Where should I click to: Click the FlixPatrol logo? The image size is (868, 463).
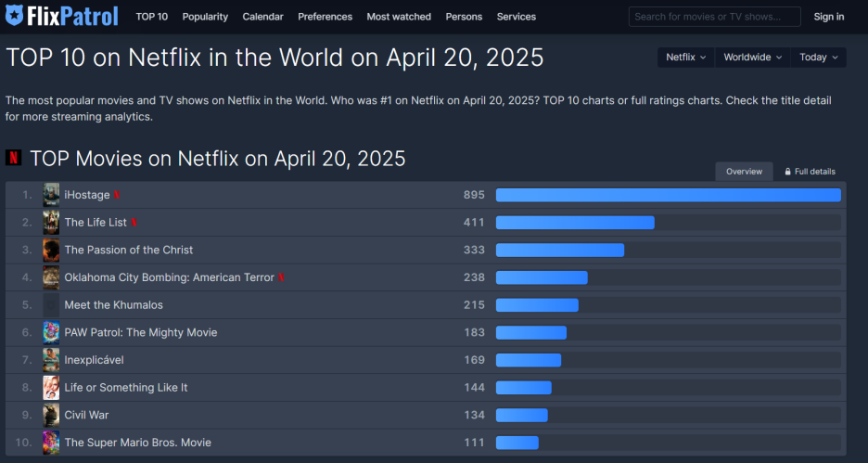click(x=62, y=16)
